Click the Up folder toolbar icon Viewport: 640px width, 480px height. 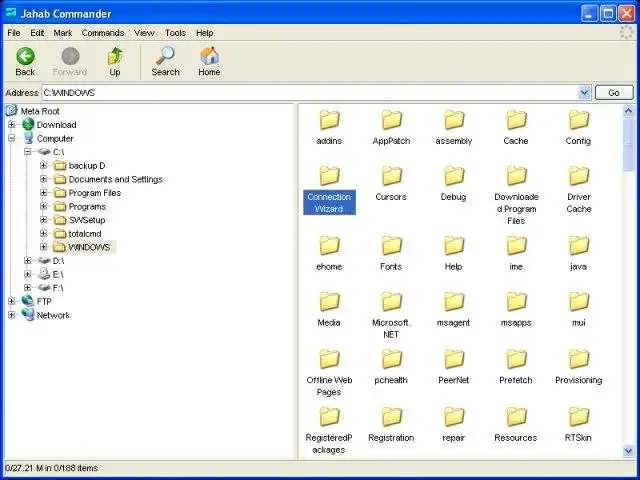pos(115,56)
